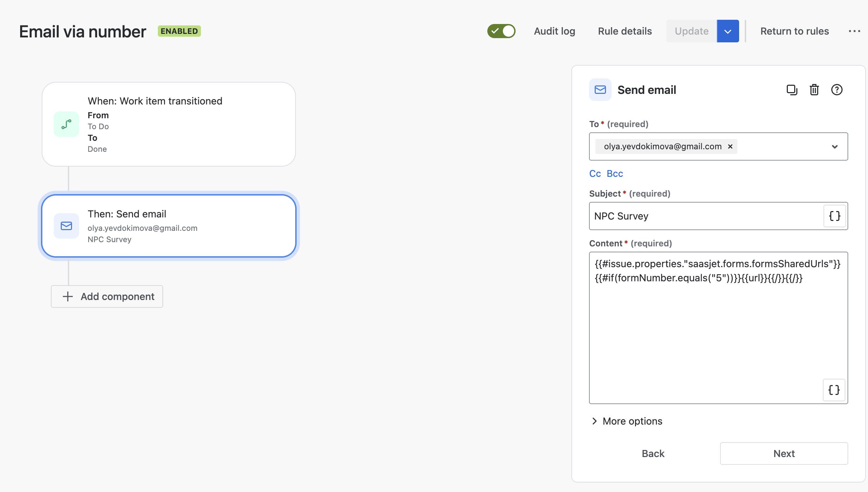Insert smart value in Subject field
Image resolution: width=868 pixels, height=492 pixels.
(x=834, y=216)
